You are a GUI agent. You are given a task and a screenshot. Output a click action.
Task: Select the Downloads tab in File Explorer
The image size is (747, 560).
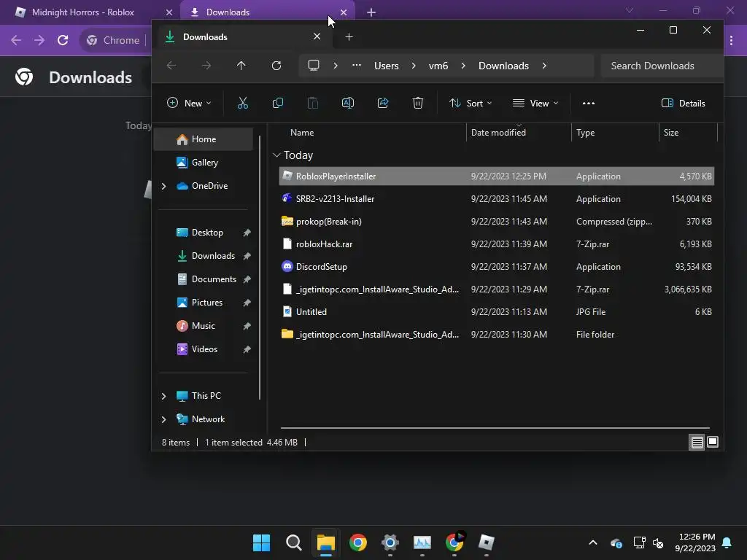pyautogui.click(x=243, y=37)
